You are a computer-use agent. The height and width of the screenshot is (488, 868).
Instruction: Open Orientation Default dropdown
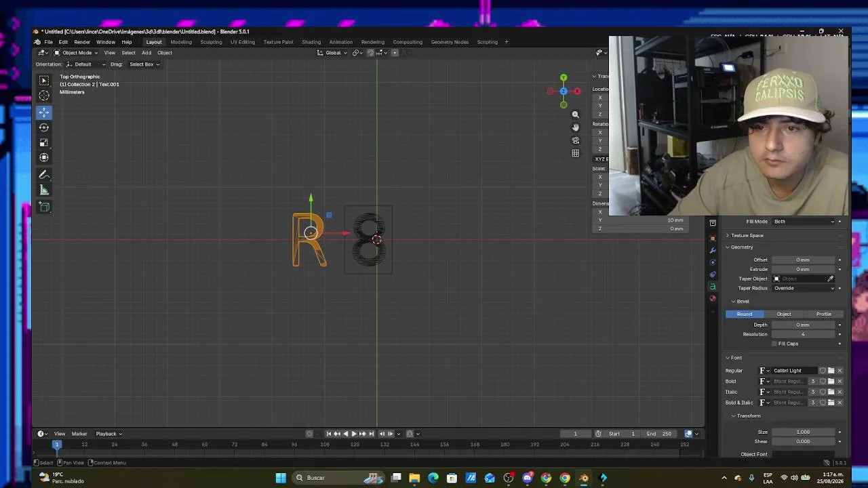point(85,64)
